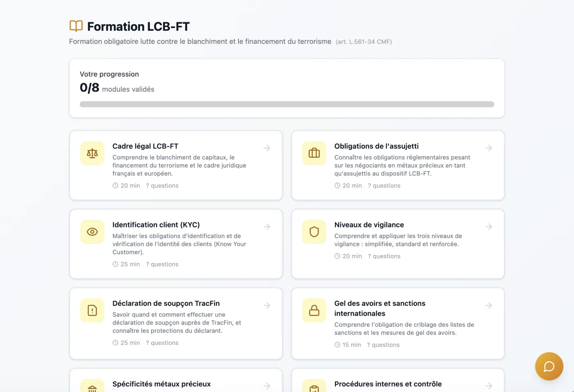
Task: Click ? questions in the Gel des avoirs card
Action: [x=383, y=345]
